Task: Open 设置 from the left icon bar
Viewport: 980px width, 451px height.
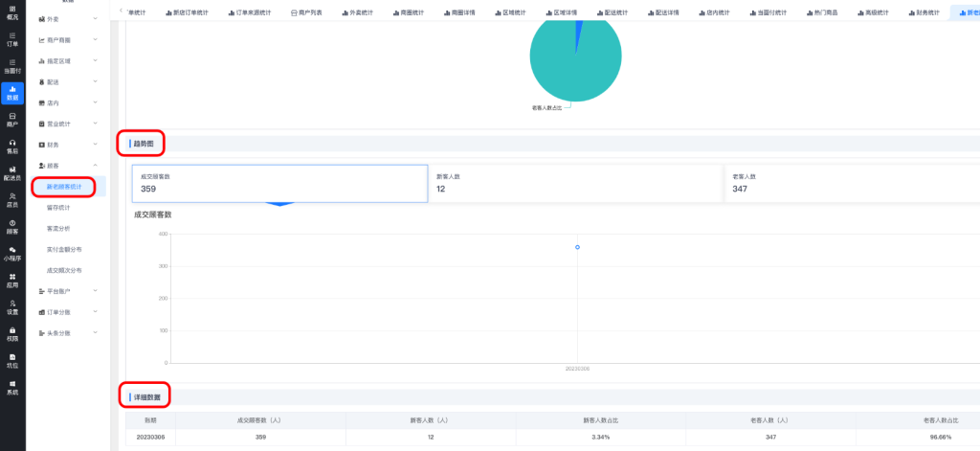Action: coord(11,306)
